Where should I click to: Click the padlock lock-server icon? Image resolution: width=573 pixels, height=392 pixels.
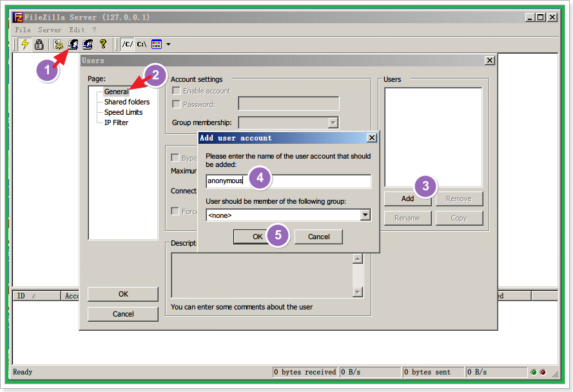(39, 44)
